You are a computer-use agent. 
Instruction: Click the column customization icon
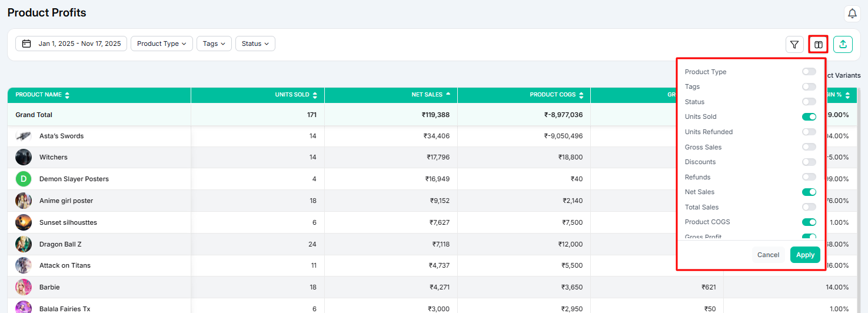818,44
